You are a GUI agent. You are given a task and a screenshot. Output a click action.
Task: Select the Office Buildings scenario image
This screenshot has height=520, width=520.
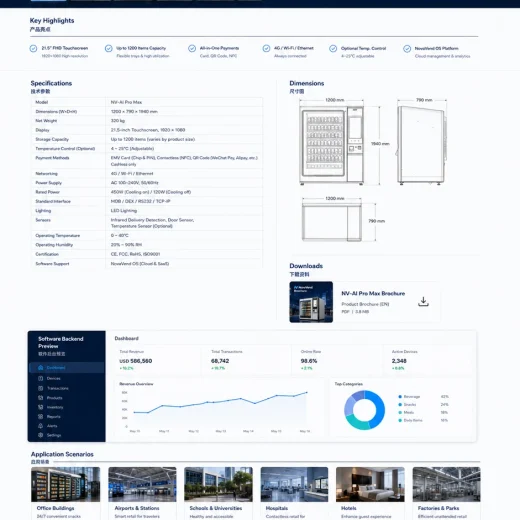66,484
